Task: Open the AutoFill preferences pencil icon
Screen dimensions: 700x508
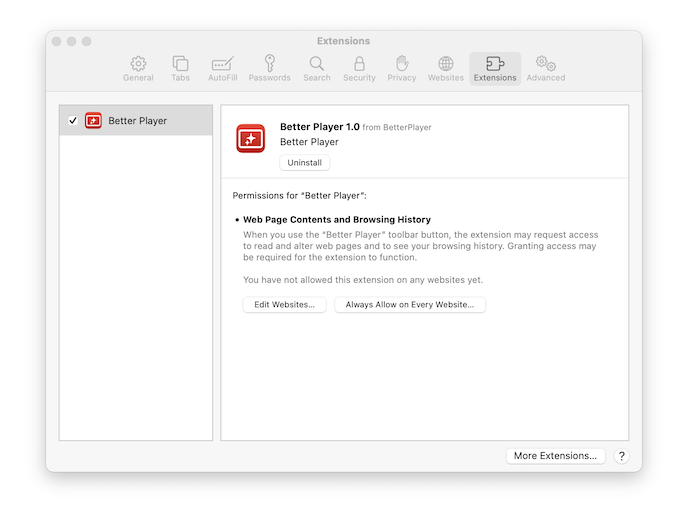Action: click(222, 63)
